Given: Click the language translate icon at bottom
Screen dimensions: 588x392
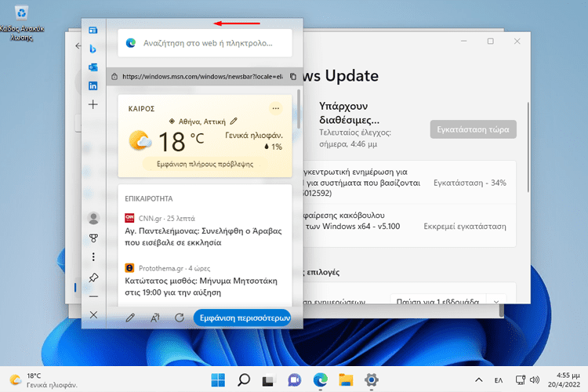Looking at the screenshot, I should 155,318.
